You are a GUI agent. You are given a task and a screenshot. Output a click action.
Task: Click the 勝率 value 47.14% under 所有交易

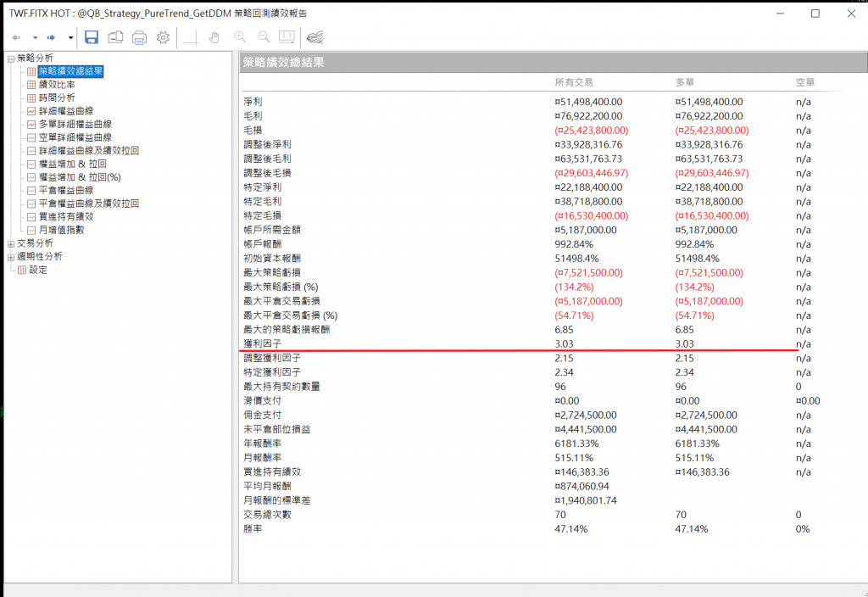(x=570, y=529)
